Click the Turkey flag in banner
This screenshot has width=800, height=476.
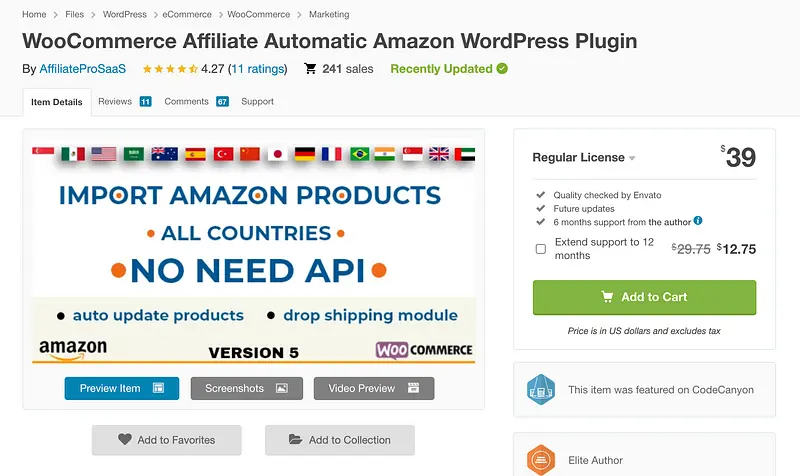pos(223,154)
